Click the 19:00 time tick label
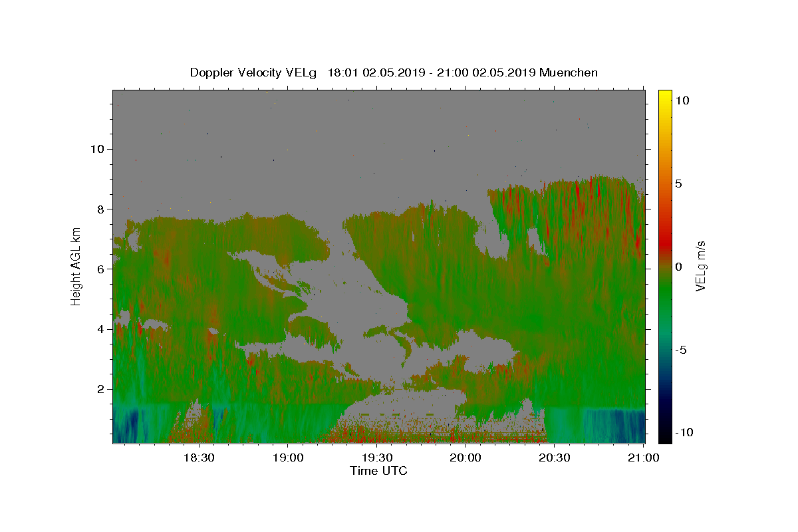This screenshot has height=532, width=798. (x=287, y=458)
